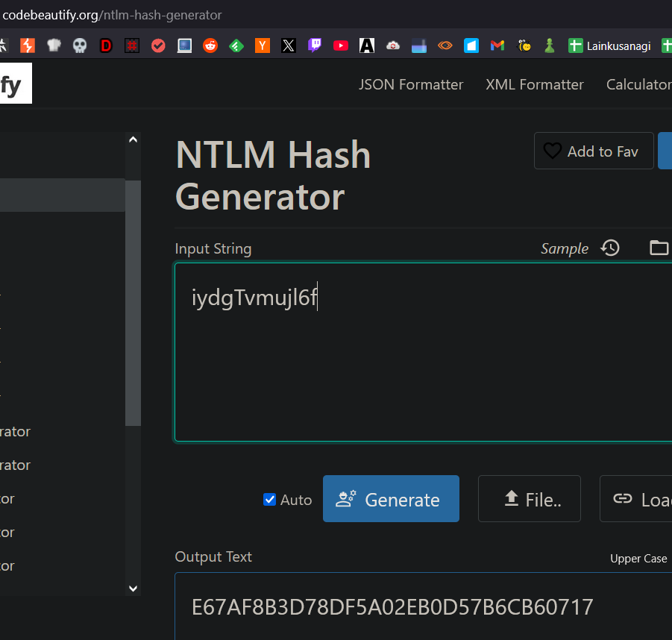Click the history restore icon beside Sample
The image size is (672, 640).
pos(610,248)
